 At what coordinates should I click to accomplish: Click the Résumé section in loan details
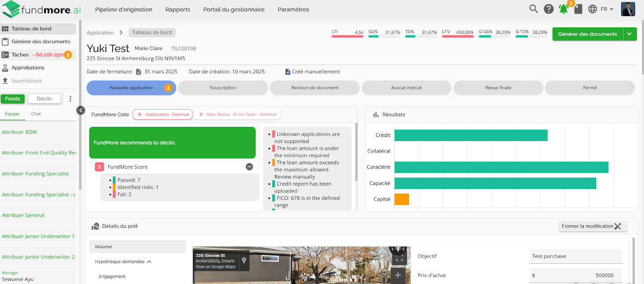pyautogui.click(x=138, y=247)
